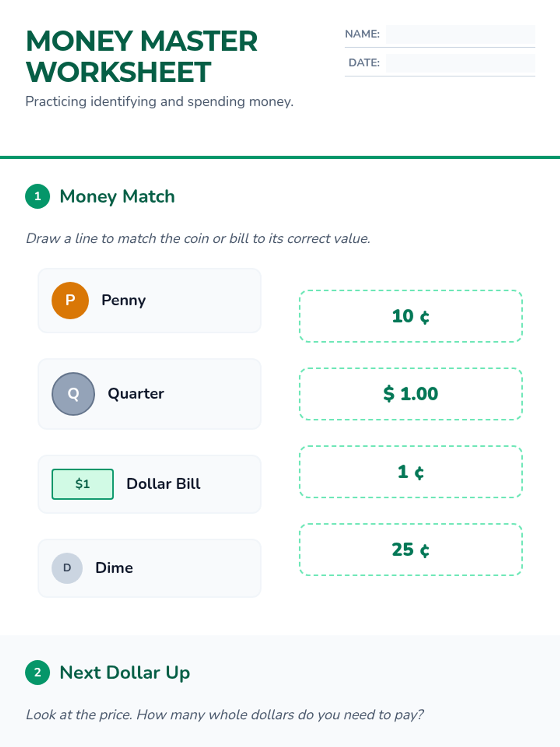Click the draw-a-line instruction text
560x747 pixels.
[x=198, y=239]
